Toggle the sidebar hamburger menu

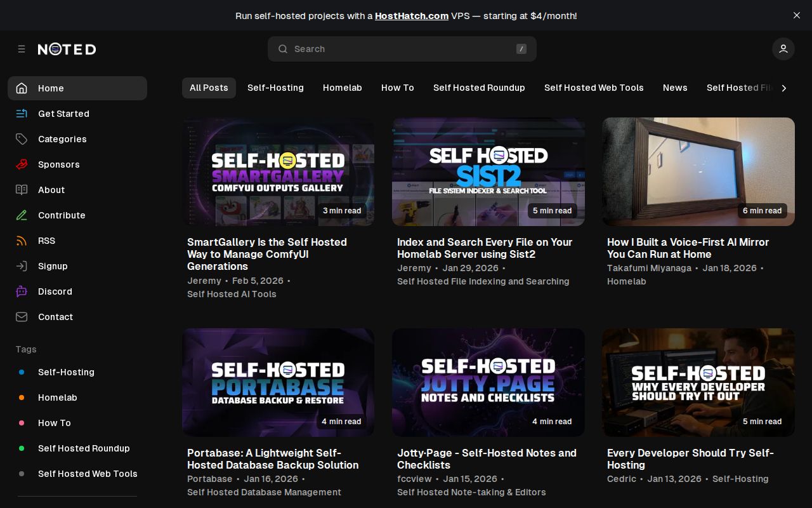coord(22,49)
